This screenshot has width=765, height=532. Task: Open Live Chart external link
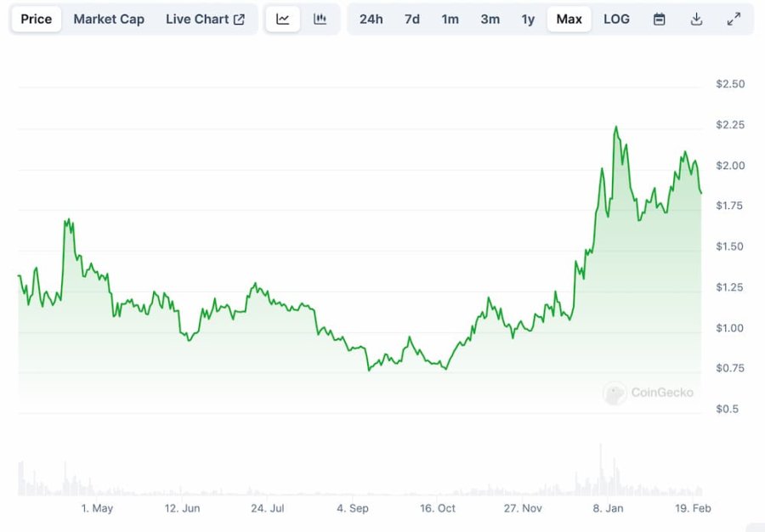click(x=205, y=19)
